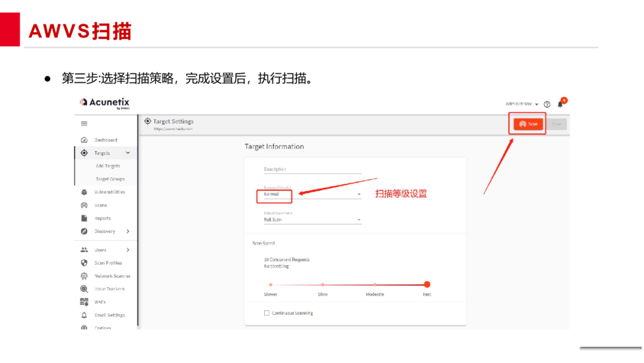Click the Issue Trackers magnifier icon
Image resolution: width=644 pixels, height=363 pixels.
[x=84, y=289]
